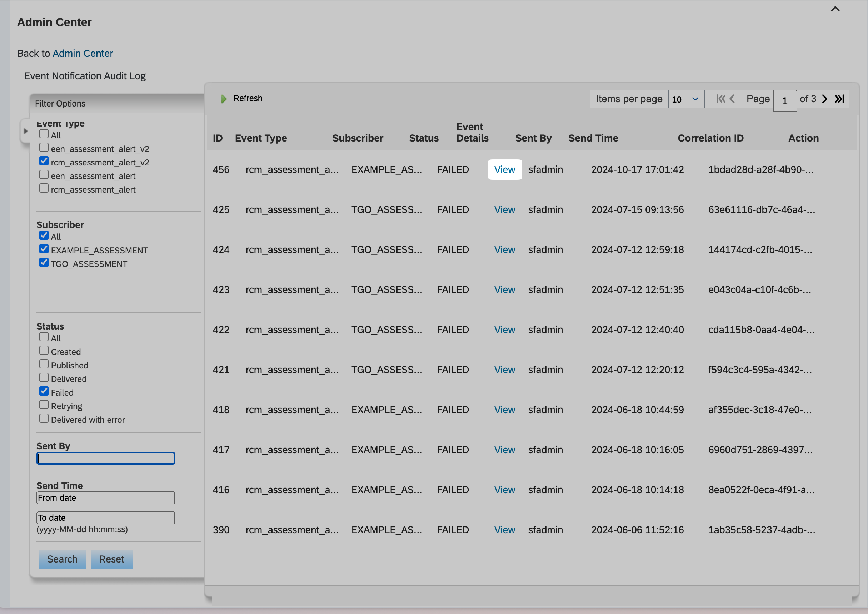Enable the Created status filter
Viewport: 868px width, 614px height.
tap(44, 350)
